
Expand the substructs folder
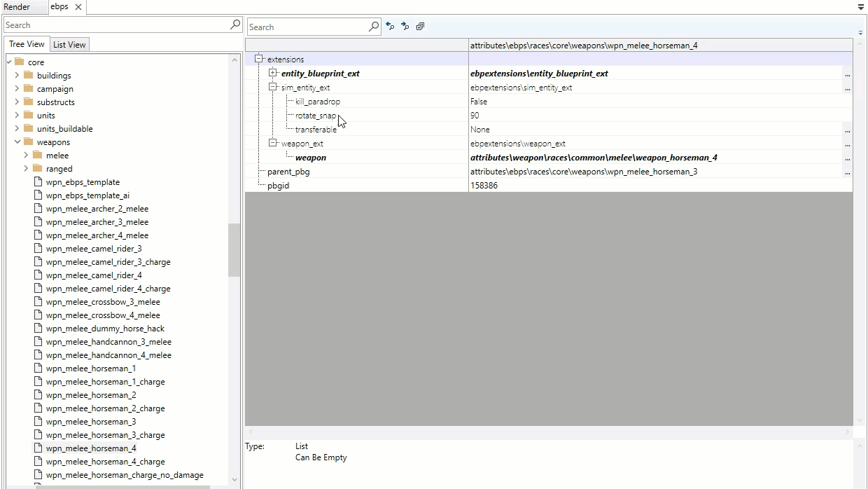17,102
